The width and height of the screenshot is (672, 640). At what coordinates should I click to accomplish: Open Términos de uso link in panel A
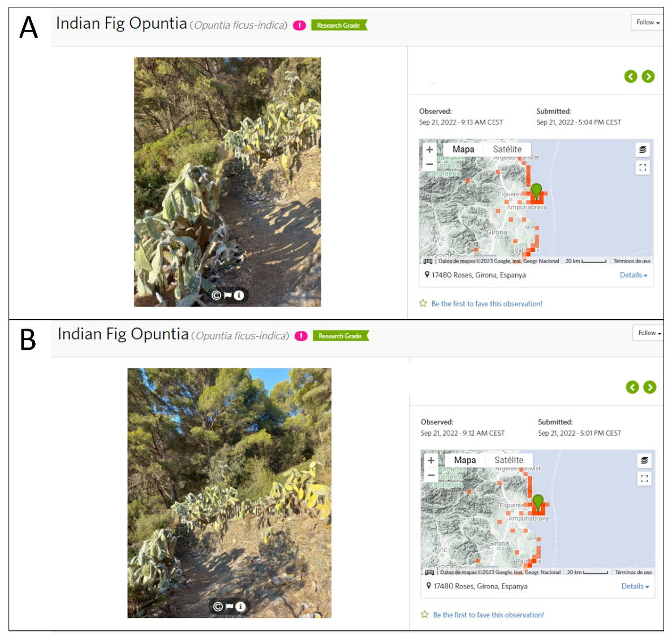[631, 261]
